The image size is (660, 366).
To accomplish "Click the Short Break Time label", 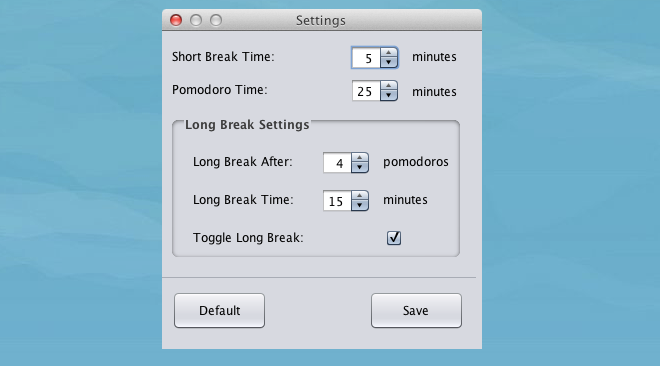I will [x=223, y=57].
